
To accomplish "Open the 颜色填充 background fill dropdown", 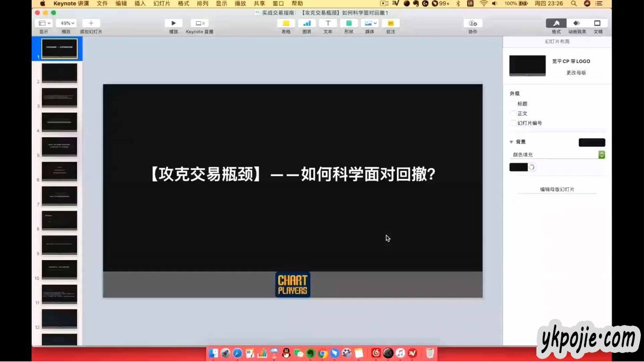I will 557,155.
